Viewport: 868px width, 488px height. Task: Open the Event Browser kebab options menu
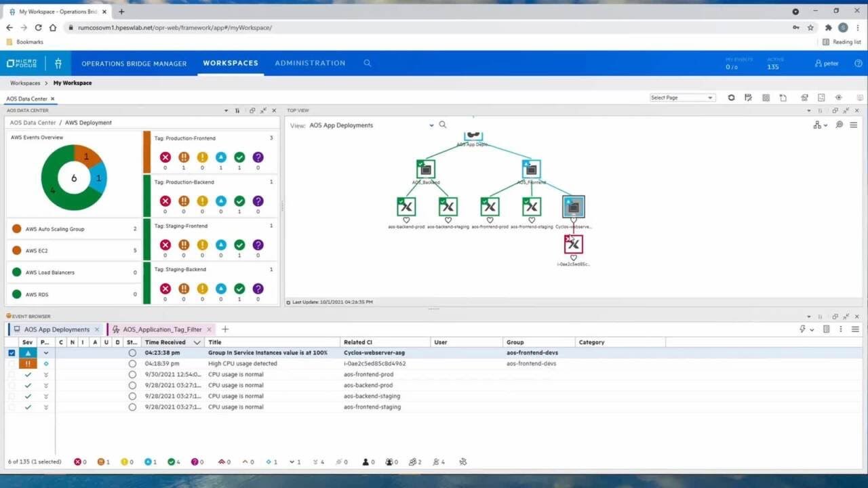[841, 329]
